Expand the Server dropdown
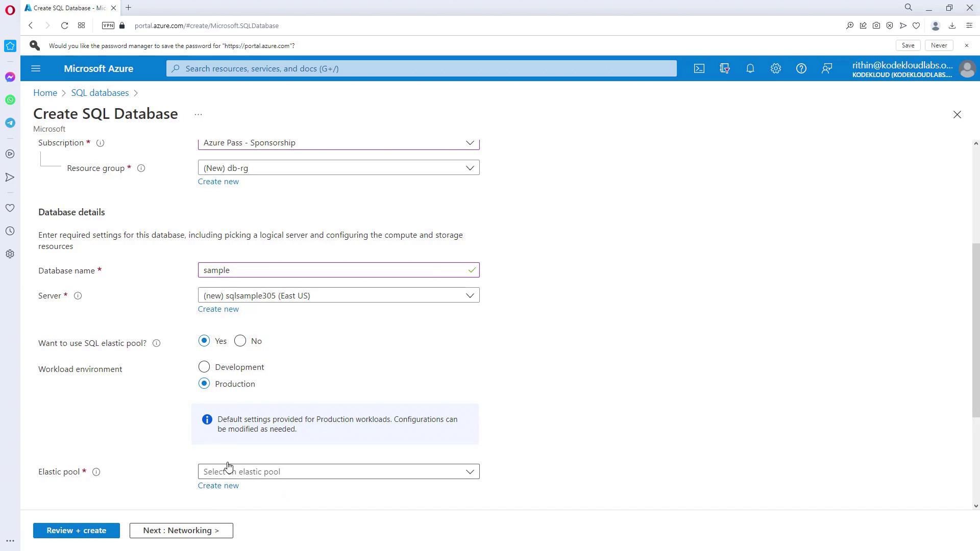The image size is (980, 551). [x=338, y=295]
